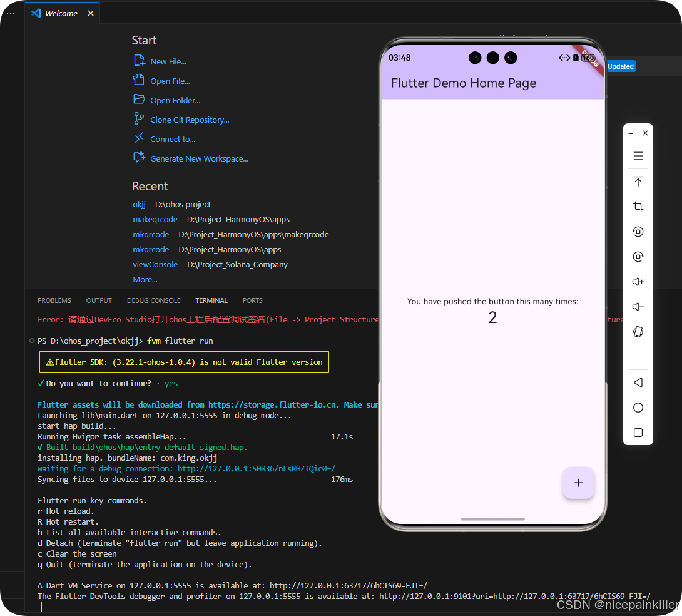
Task: Click the terminal cursor input line
Action: [x=40, y=607]
